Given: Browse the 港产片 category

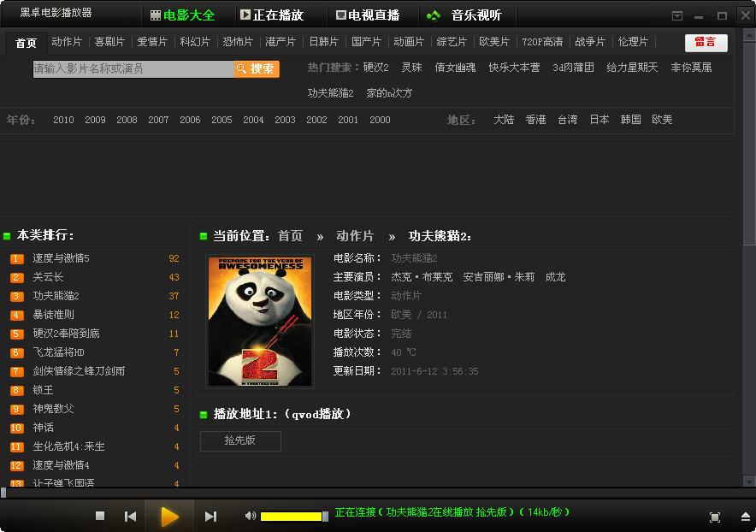Looking at the screenshot, I should [x=281, y=42].
